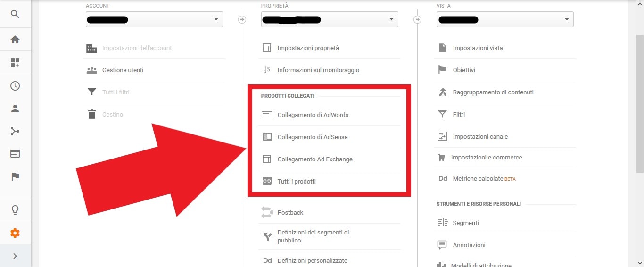644x267 pixels.
Task: Click the Postback arrows icon
Action: click(267, 212)
